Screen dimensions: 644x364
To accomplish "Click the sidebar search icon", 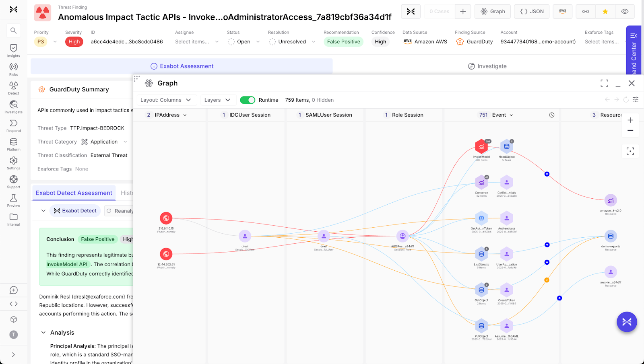I will [x=13, y=31].
